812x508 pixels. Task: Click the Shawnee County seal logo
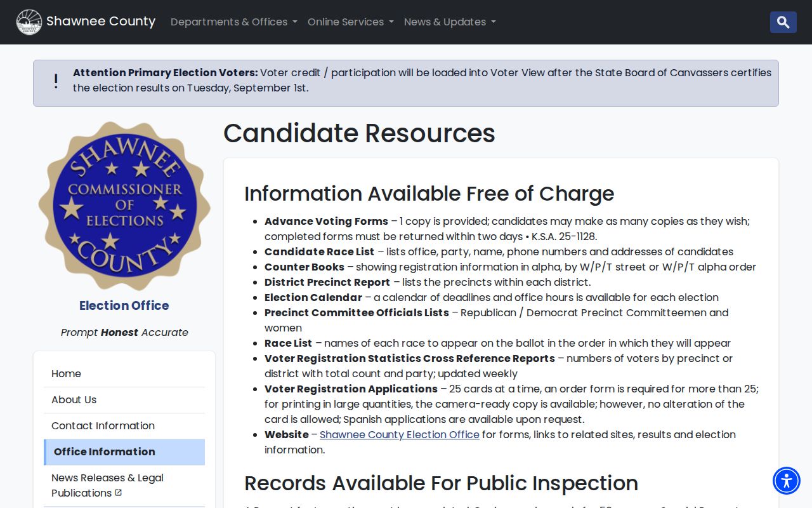pyautogui.click(x=29, y=22)
